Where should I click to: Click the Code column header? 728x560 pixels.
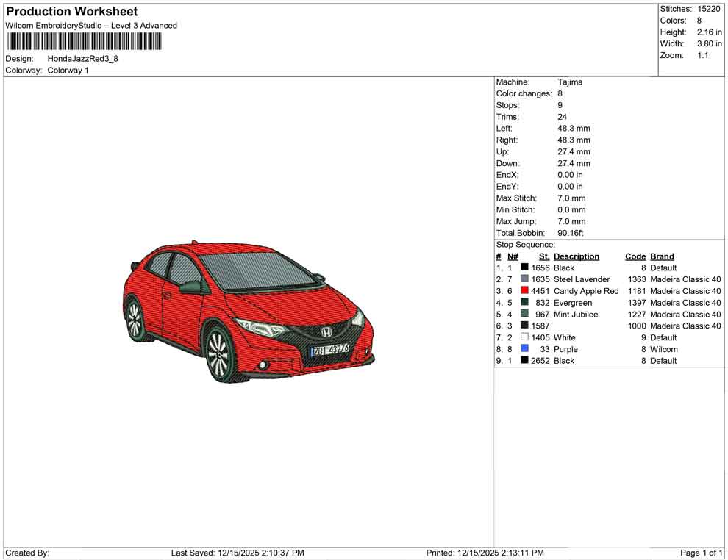(635, 256)
